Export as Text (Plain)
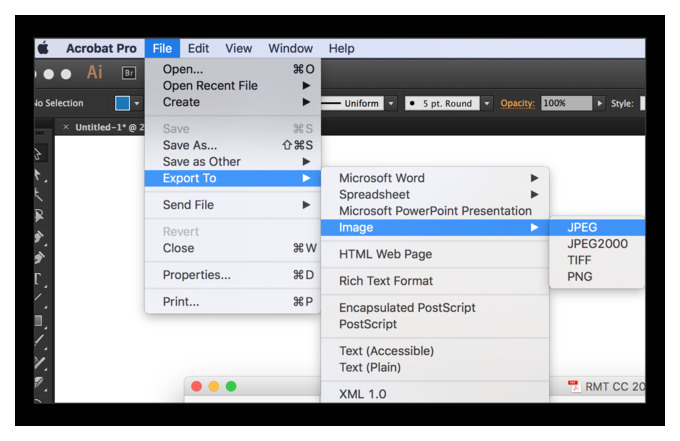The height and width of the screenshot is (441, 680). (x=435, y=368)
